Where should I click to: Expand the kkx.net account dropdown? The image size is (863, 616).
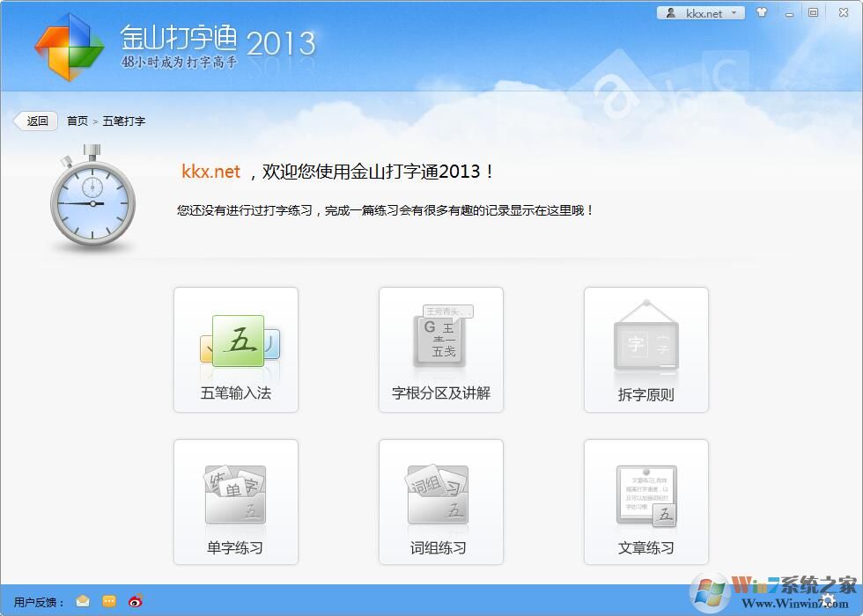point(734,12)
